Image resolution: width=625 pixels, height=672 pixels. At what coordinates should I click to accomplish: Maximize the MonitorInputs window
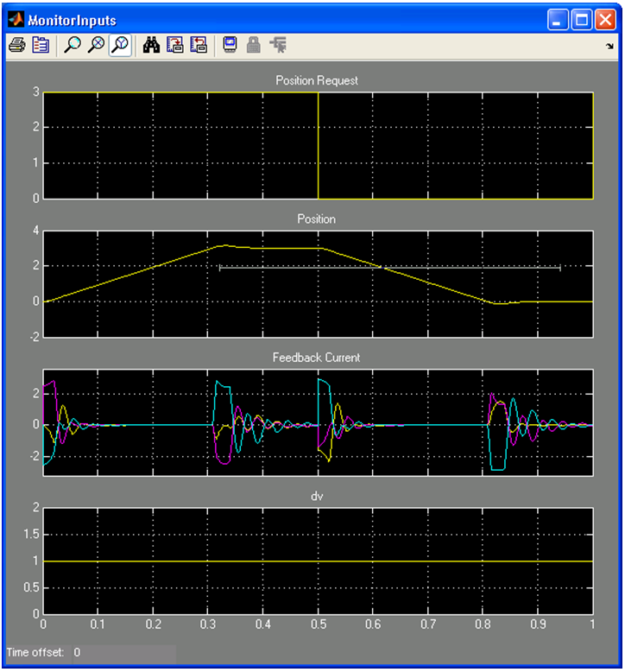582,19
